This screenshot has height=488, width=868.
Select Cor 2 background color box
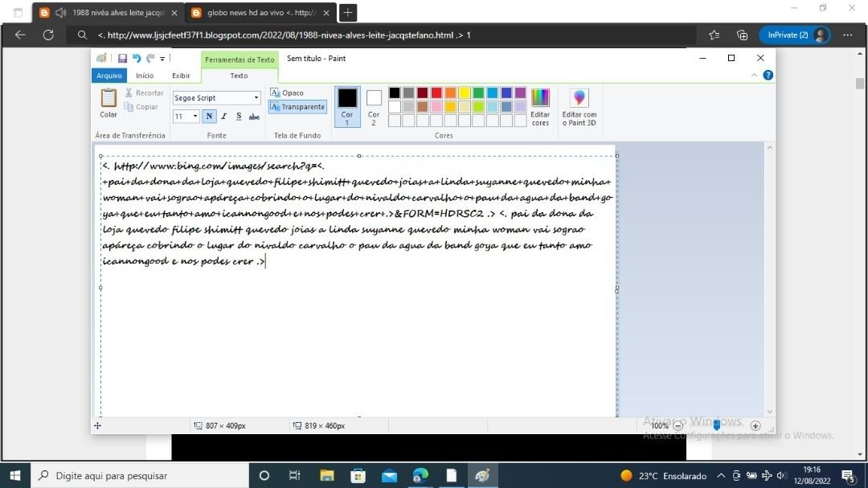tap(374, 107)
